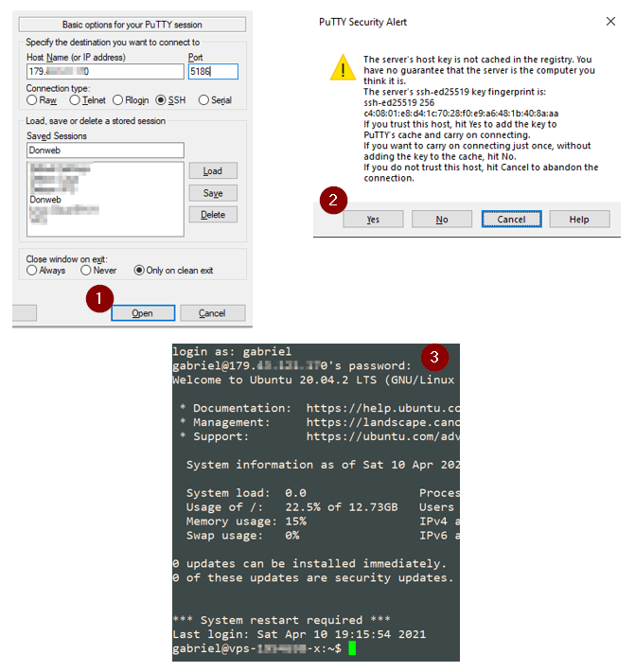Click the help.ubuntu Documentation URL
635x672 pixels.
click(x=382, y=409)
